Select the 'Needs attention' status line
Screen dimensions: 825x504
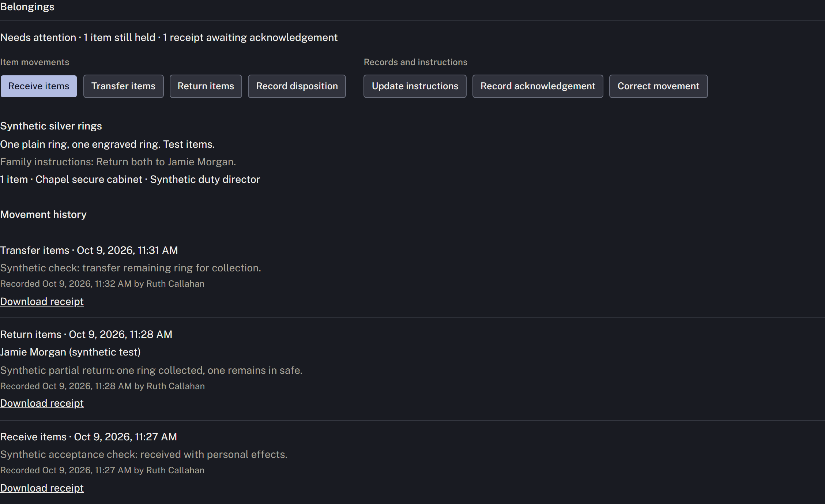pos(169,37)
